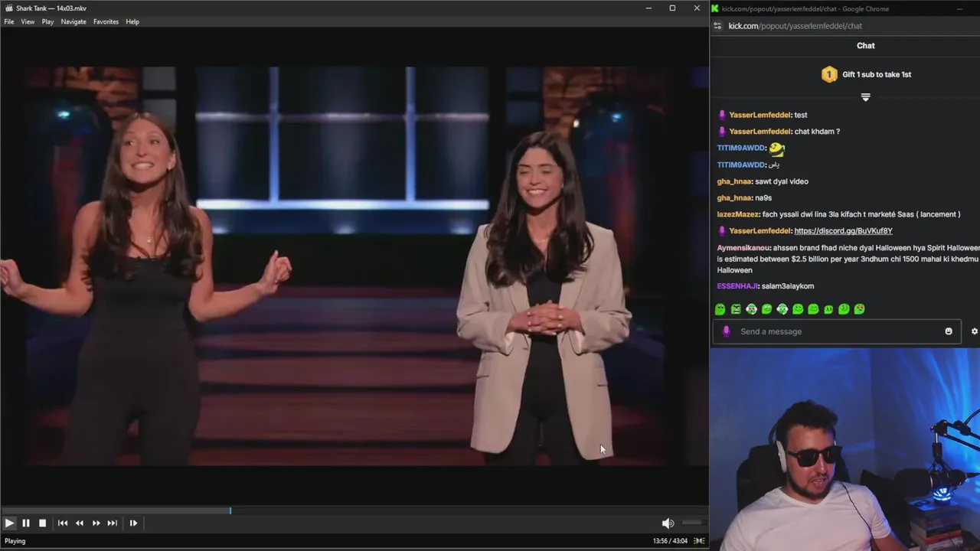
Task: Click the streamer webcam feed
Action: click(845, 449)
